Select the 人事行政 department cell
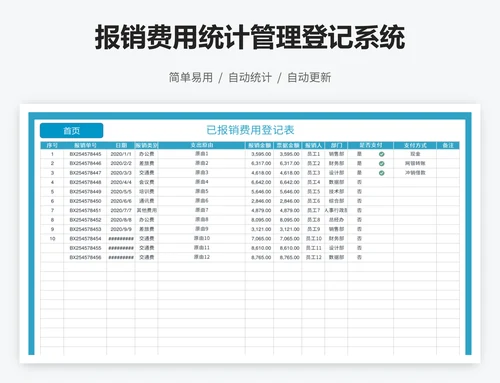500x383 pixels. point(336,210)
